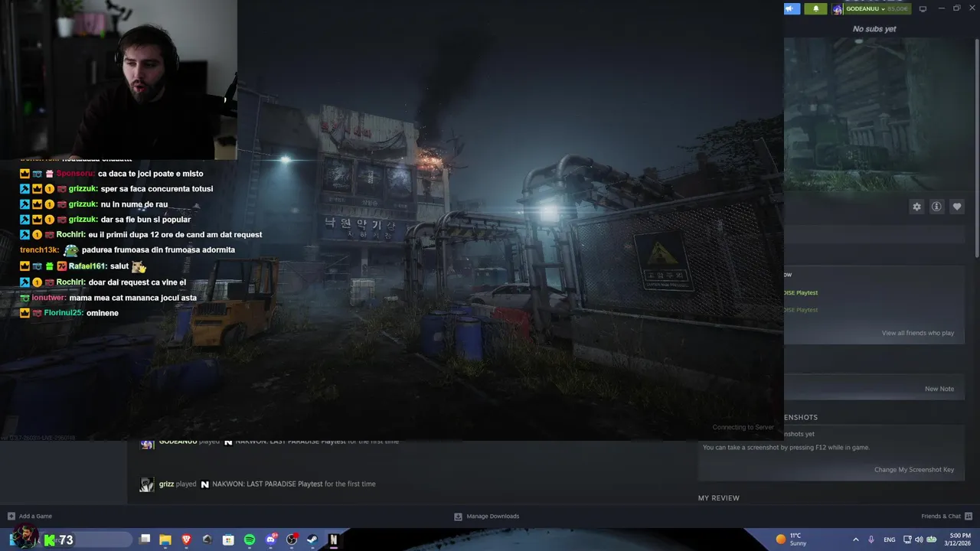Open game settings gear icon
The height and width of the screenshot is (551, 980).
pos(916,207)
